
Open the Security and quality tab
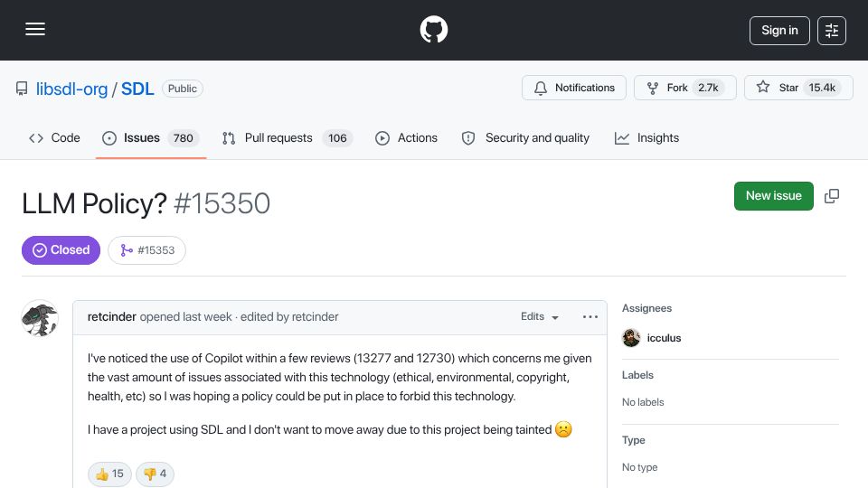click(525, 137)
